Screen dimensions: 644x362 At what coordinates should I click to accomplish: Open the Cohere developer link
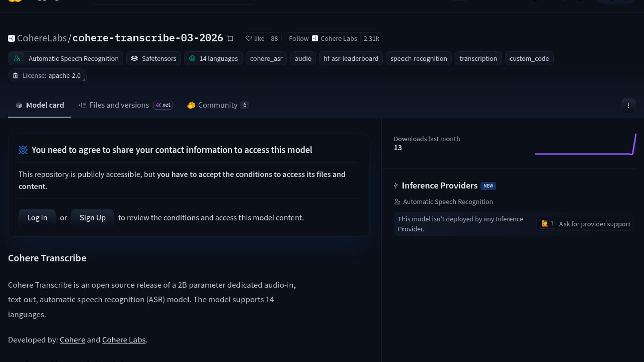[72, 340]
